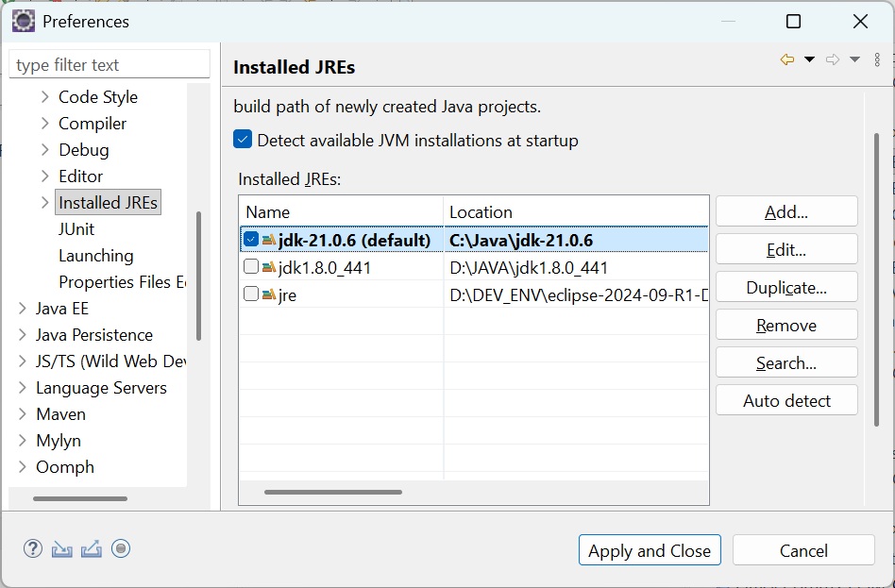Expand the Oomph tree node
The height and width of the screenshot is (588, 895).
coord(23,466)
